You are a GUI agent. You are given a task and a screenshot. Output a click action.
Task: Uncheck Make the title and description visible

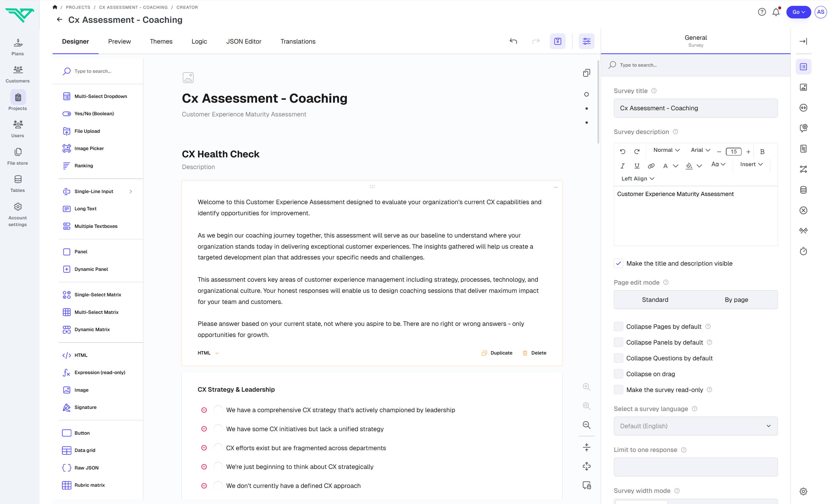[x=619, y=264]
